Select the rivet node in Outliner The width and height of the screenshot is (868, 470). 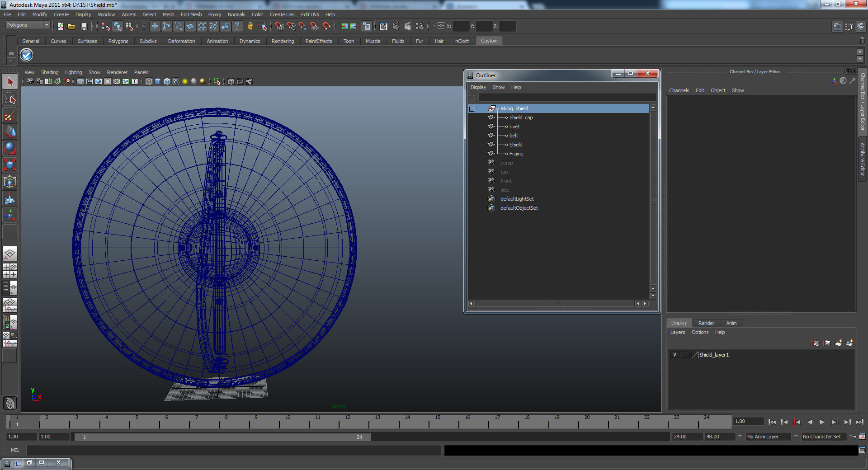[x=514, y=127]
